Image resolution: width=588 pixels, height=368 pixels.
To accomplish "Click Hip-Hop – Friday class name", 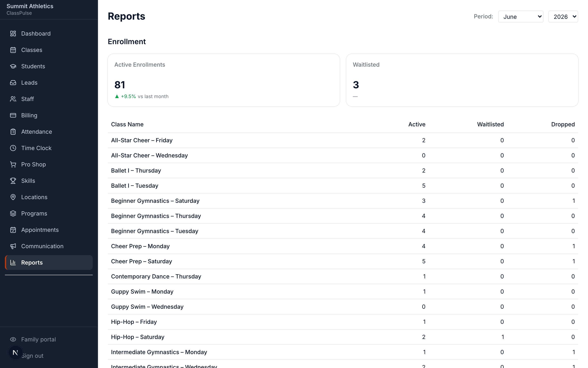I will coord(134,322).
